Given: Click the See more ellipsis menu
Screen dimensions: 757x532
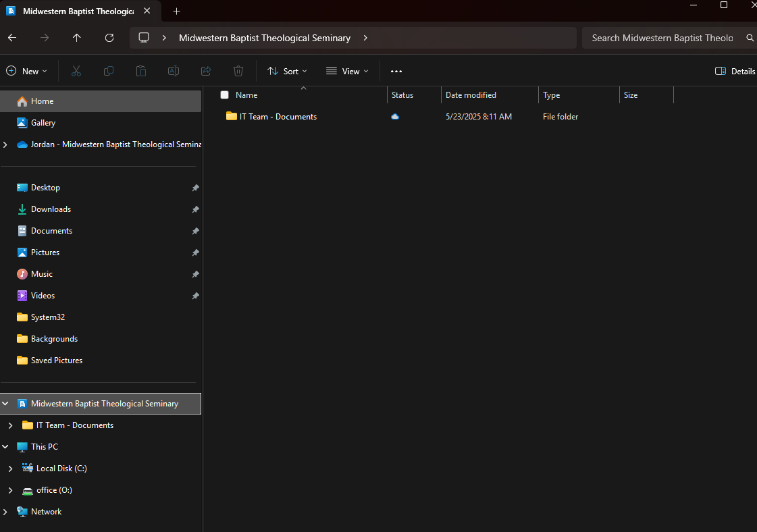Looking at the screenshot, I should pyautogui.click(x=396, y=71).
